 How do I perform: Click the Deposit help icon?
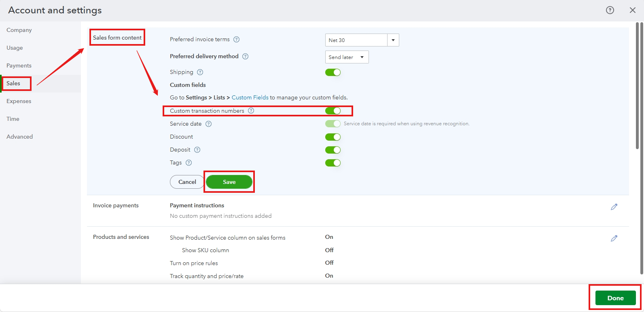pyautogui.click(x=197, y=150)
